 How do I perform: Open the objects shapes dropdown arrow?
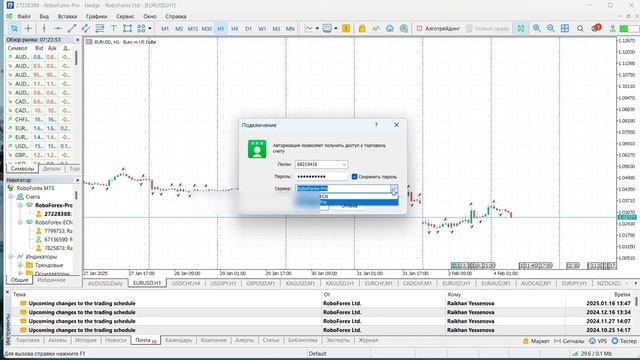150,29
